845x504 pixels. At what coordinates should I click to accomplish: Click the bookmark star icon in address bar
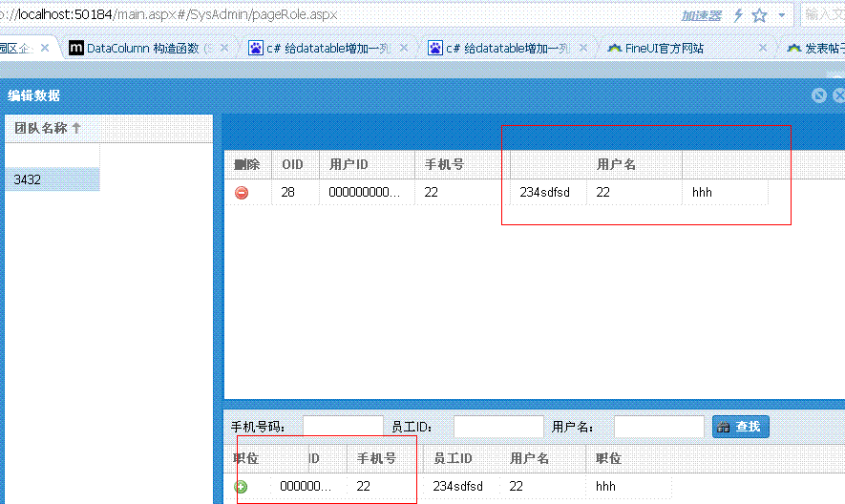pos(759,15)
